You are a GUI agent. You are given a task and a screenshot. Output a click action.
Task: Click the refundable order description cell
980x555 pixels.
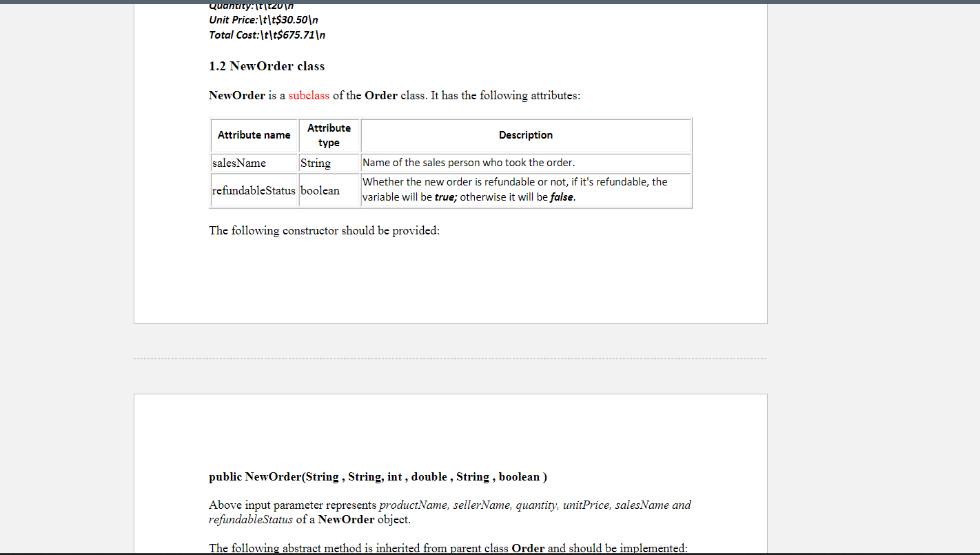(514, 190)
